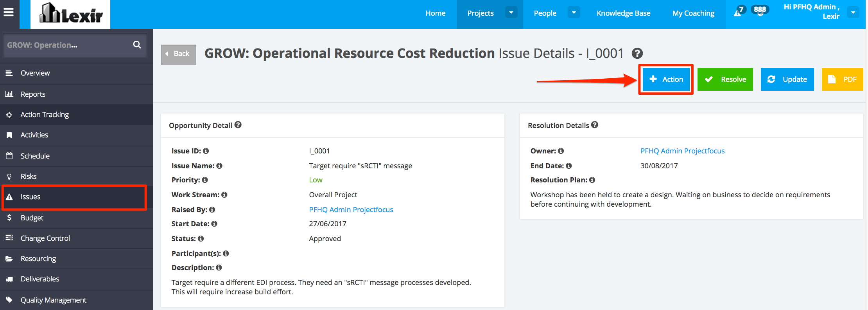This screenshot has height=310, width=868.
Task: Click the Lexir logo
Action: [70, 14]
